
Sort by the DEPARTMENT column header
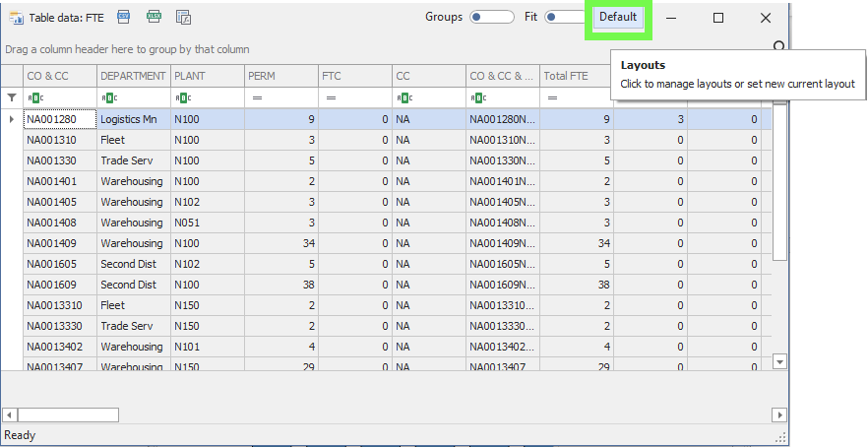click(133, 76)
